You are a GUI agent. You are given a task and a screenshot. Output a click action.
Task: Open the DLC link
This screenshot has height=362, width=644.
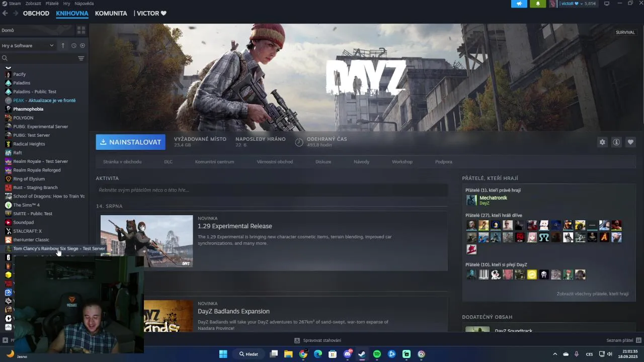tap(168, 162)
